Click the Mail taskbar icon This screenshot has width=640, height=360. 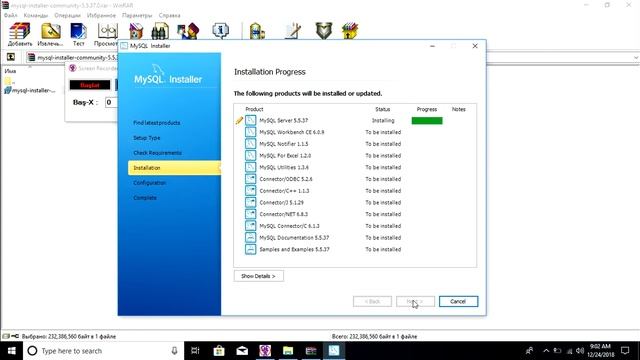pyautogui.click(x=242, y=351)
